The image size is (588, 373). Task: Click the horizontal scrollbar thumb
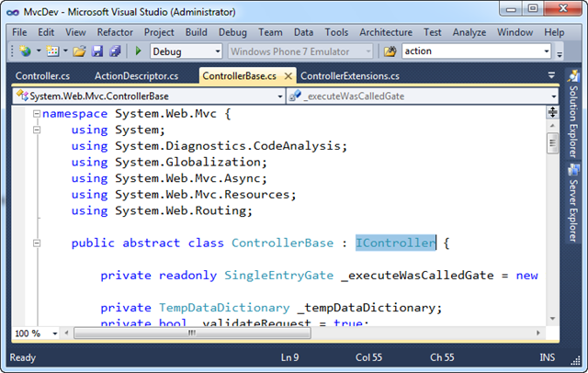pyautogui.click(x=192, y=333)
